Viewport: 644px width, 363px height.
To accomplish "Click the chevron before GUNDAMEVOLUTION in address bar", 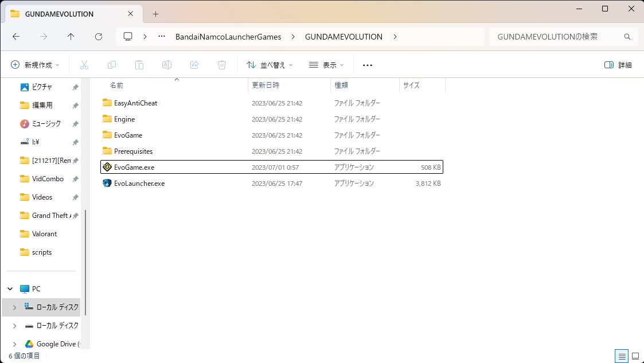I will tap(293, 37).
